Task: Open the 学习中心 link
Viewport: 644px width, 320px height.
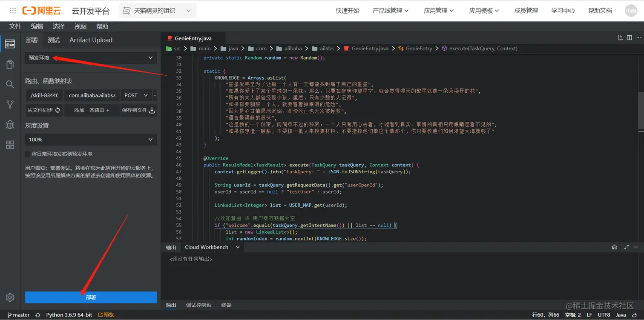Action: [563, 11]
